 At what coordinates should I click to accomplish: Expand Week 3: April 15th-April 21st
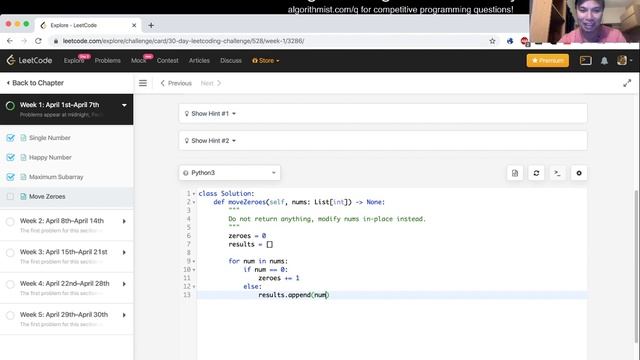[124, 253]
